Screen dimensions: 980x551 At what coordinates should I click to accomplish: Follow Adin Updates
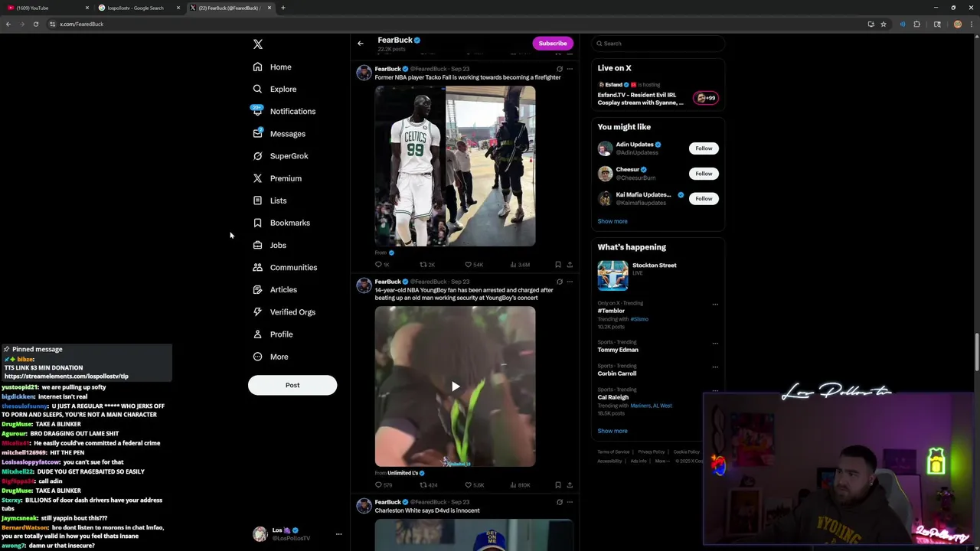coord(704,148)
